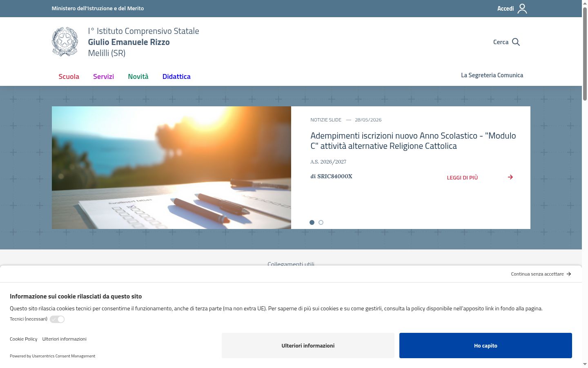This screenshot has height=368, width=588.
Task: Select the first carousel slide dot
Action: pos(312,222)
